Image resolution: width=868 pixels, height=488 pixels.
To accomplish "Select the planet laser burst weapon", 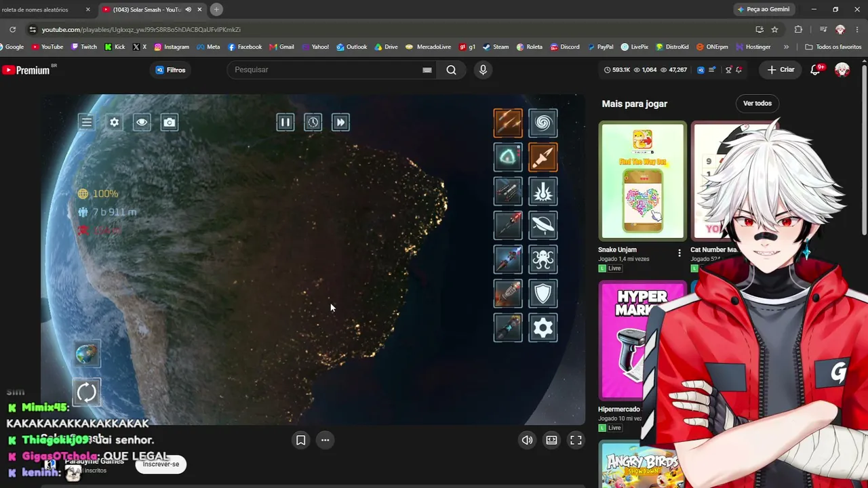I will (542, 192).
